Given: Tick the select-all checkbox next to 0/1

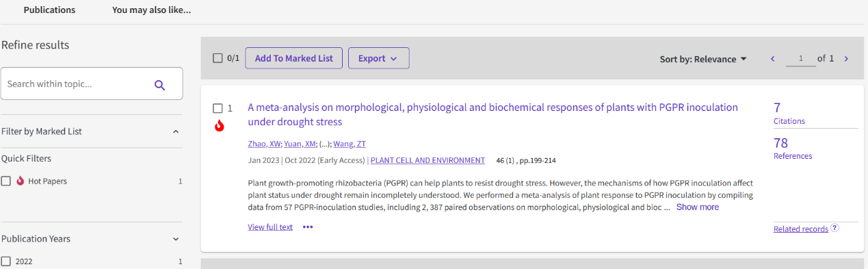Looking at the screenshot, I should click(x=218, y=58).
